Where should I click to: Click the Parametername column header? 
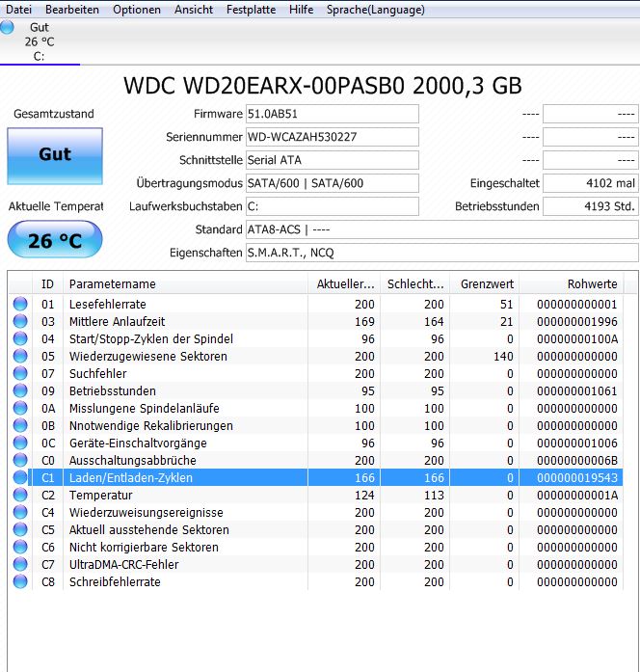point(185,284)
